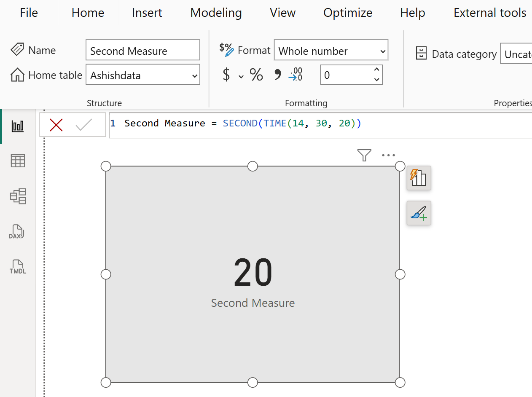Screen dimensions: 532x397
Task: Click the Data category icon in Properties group
Action: (x=421, y=54)
